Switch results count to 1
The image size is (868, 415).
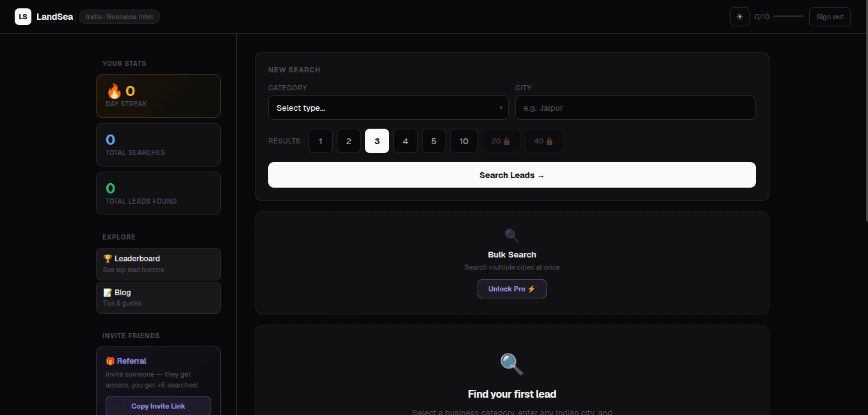321,140
